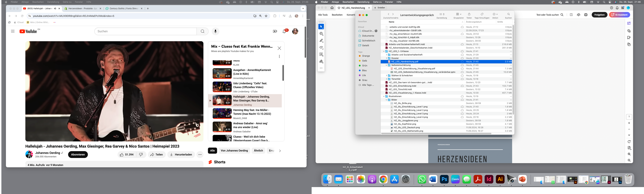Click Teilen below the YouTube video
644x194 pixels.
[x=157, y=155]
